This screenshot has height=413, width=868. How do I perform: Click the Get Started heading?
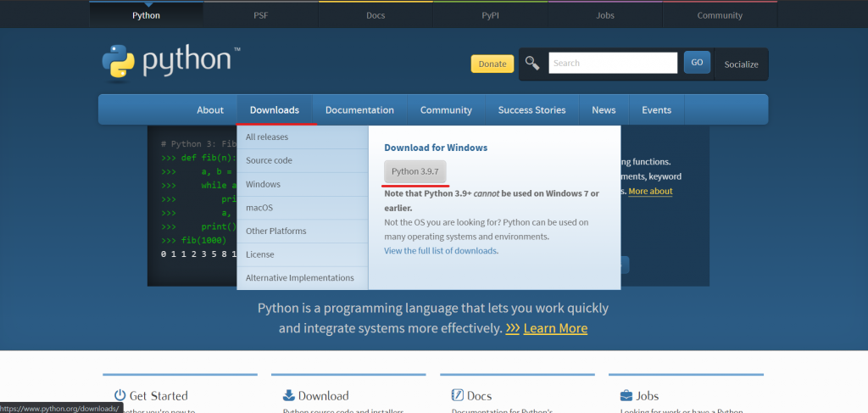click(x=159, y=396)
